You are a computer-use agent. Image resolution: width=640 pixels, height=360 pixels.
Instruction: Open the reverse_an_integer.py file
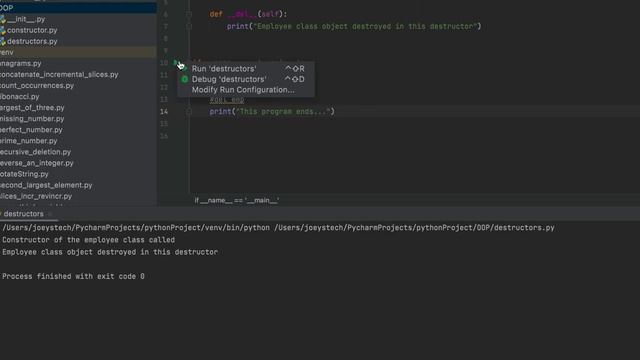37,162
